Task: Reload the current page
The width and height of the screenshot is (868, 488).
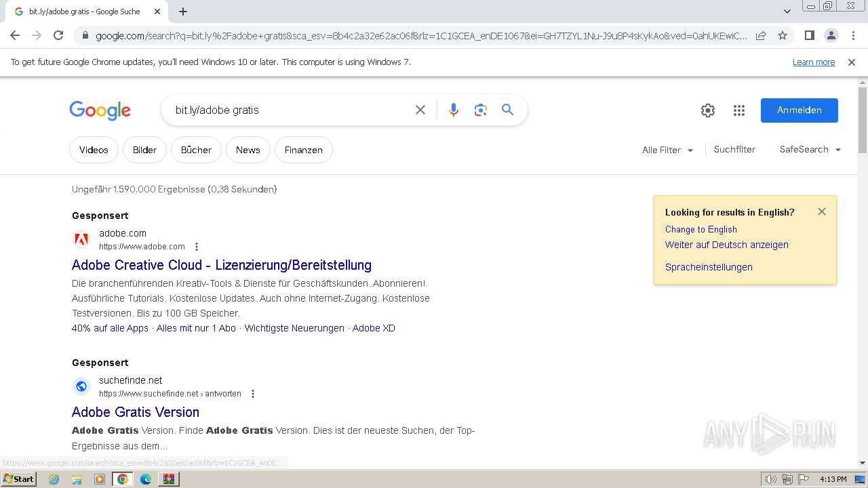Action: click(x=58, y=35)
